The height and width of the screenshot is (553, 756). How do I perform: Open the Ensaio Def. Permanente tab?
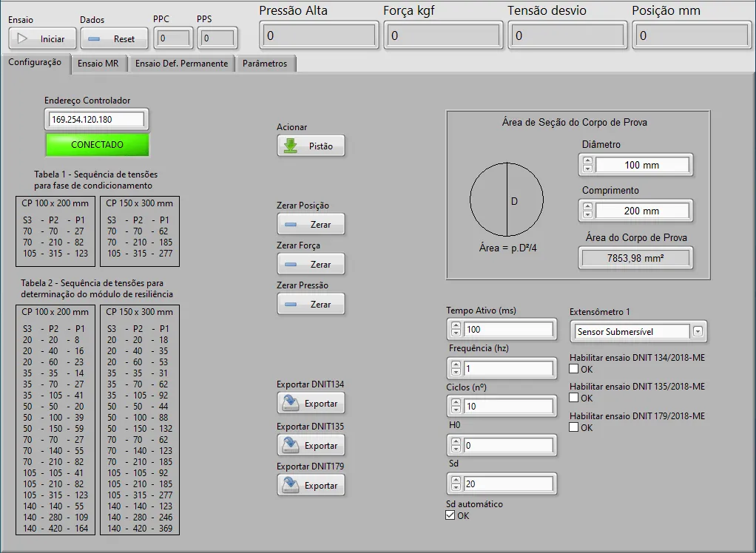pyautogui.click(x=181, y=64)
